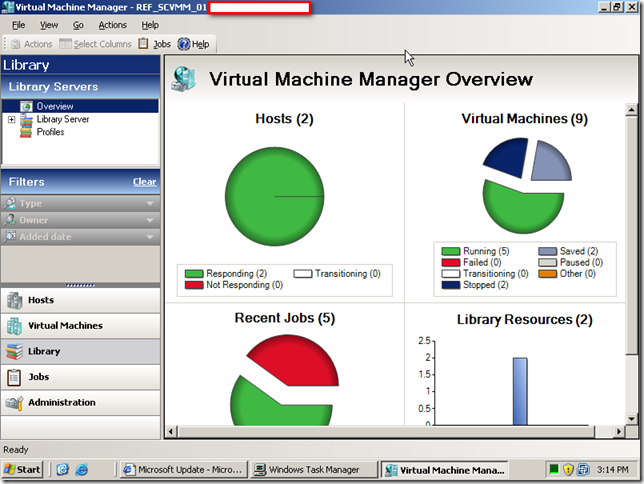Click the Internet Explorer quick launch icon

82,469
